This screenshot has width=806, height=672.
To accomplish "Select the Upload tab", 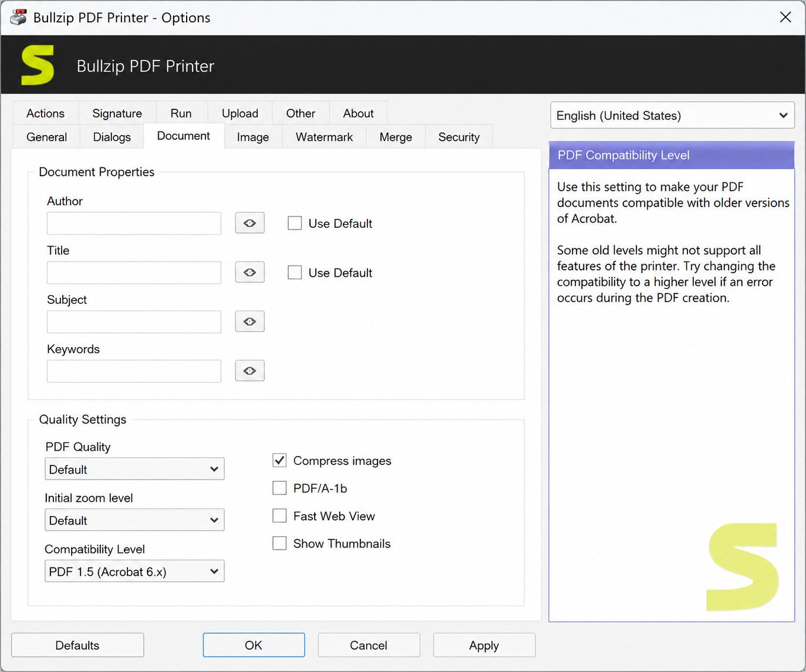I will pyautogui.click(x=240, y=113).
